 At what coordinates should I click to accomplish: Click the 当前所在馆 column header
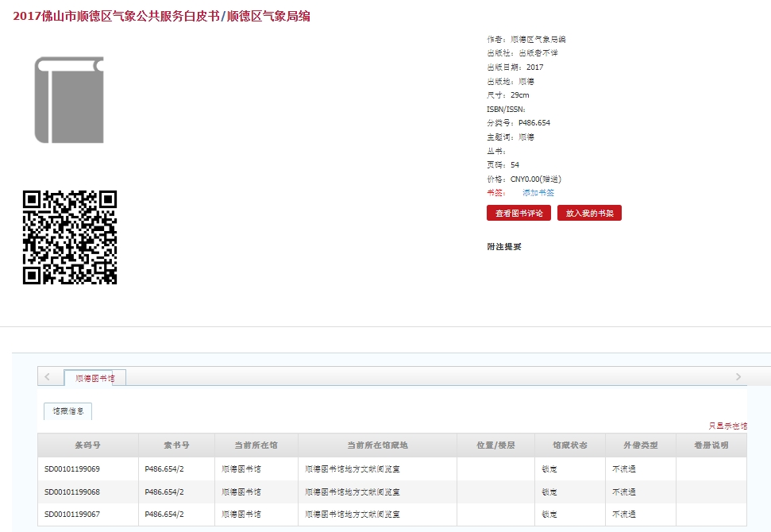click(256, 445)
